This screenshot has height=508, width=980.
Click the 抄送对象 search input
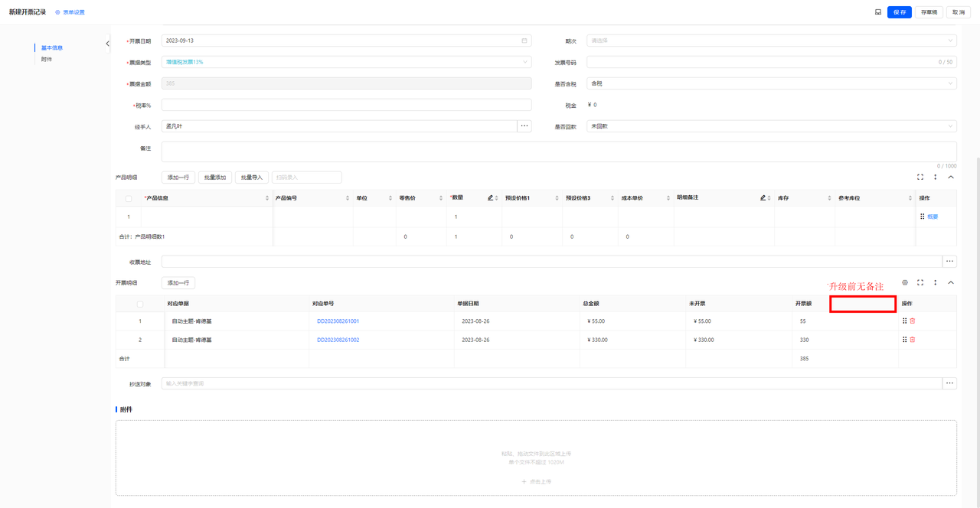[551, 383]
